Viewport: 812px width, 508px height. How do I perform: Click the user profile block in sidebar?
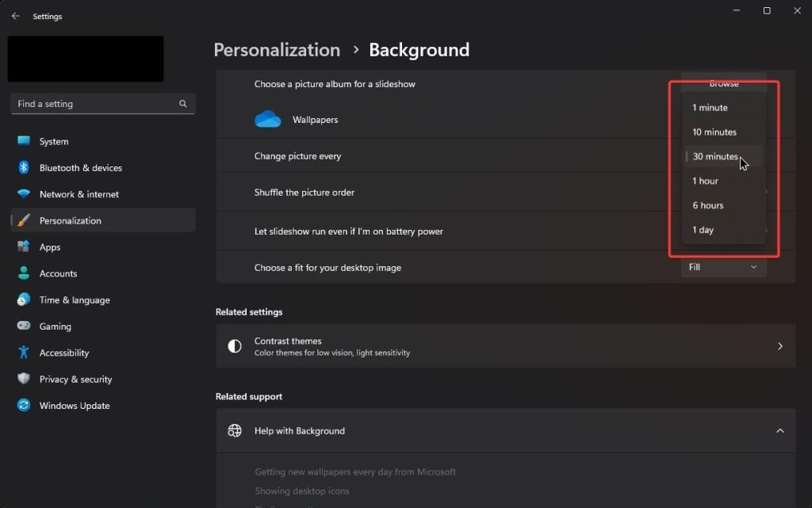[x=86, y=59]
